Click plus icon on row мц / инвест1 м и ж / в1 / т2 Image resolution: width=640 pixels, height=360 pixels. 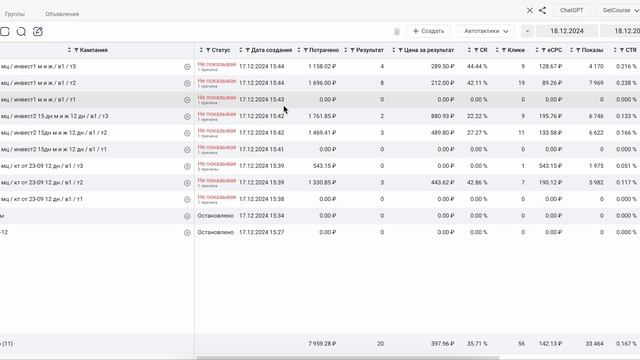[187, 83]
